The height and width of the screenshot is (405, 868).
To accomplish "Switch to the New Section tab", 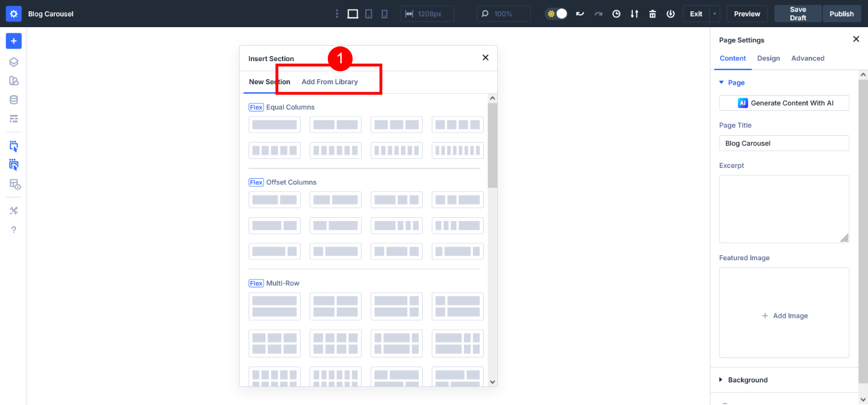I will 270,82.
